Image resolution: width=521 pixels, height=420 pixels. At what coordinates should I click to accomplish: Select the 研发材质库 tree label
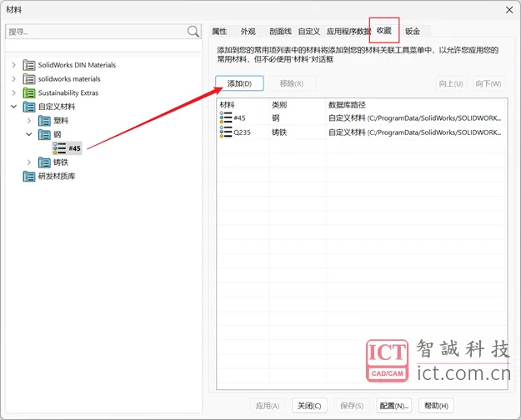57,176
